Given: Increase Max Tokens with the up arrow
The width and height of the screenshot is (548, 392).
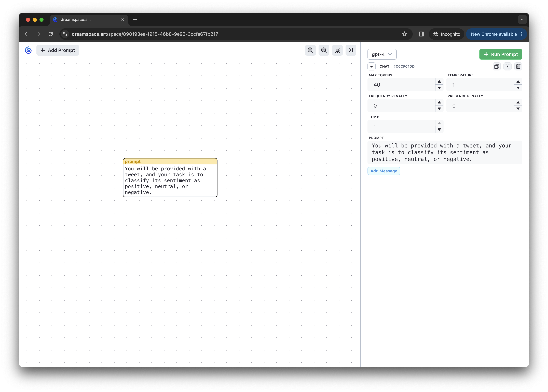Looking at the screenshot, I should click(439, 82).
